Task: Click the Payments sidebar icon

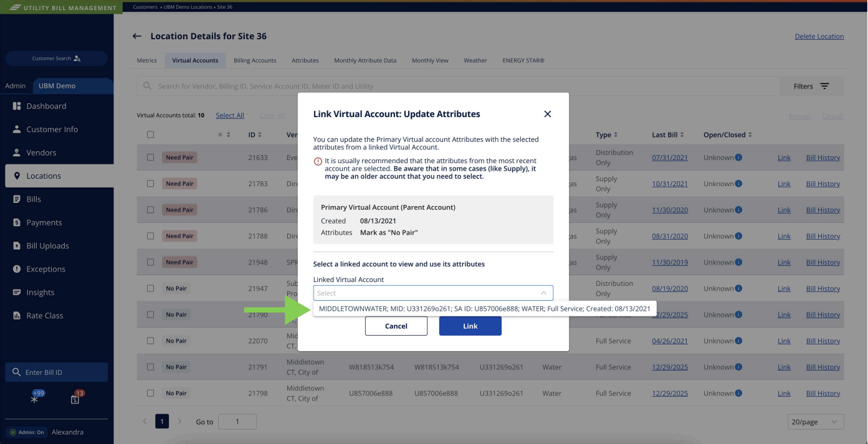Action: point(17,222)
